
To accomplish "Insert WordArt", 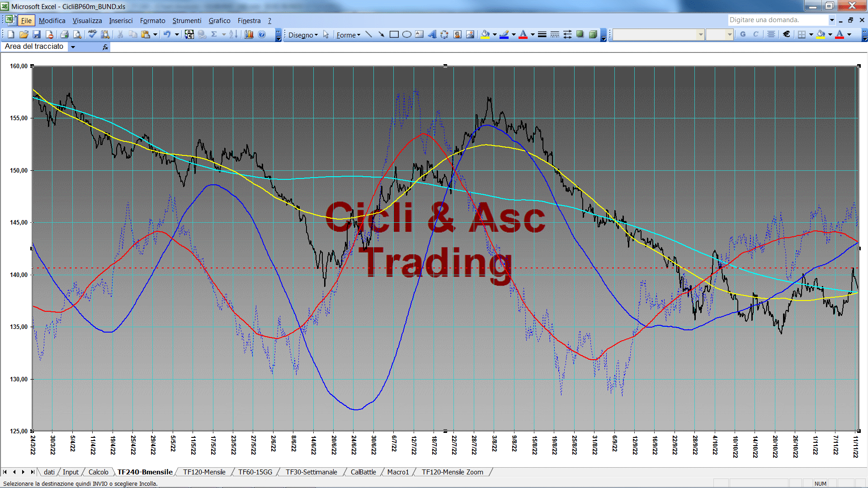I will pyautogui.click(x=432, y=34).
